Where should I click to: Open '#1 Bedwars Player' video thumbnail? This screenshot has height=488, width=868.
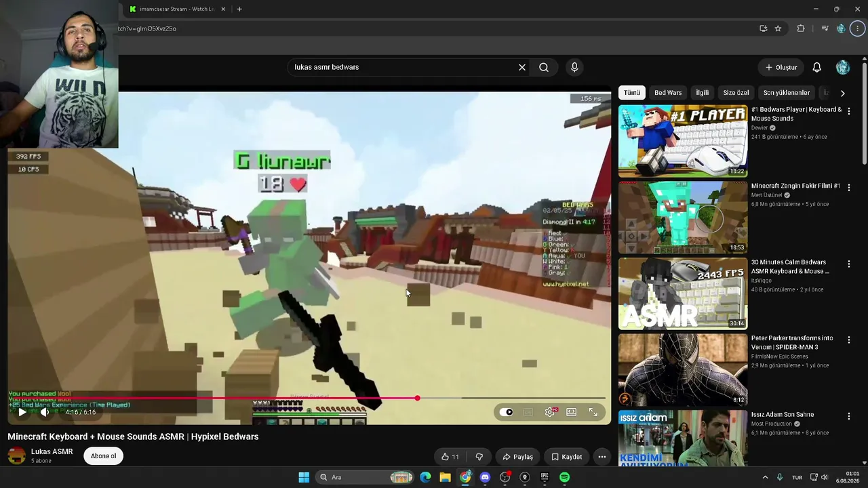[683, 141]
